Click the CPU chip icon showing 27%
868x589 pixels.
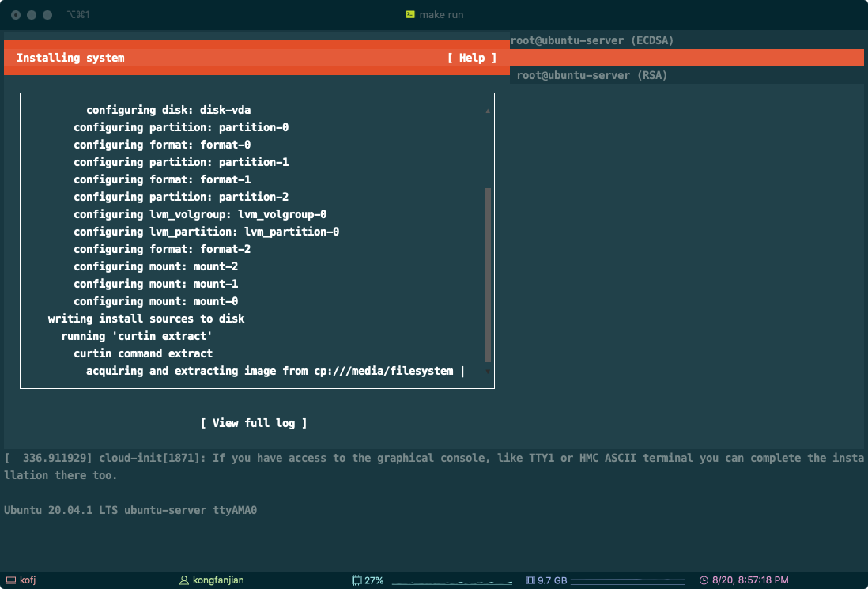point(357,580)
